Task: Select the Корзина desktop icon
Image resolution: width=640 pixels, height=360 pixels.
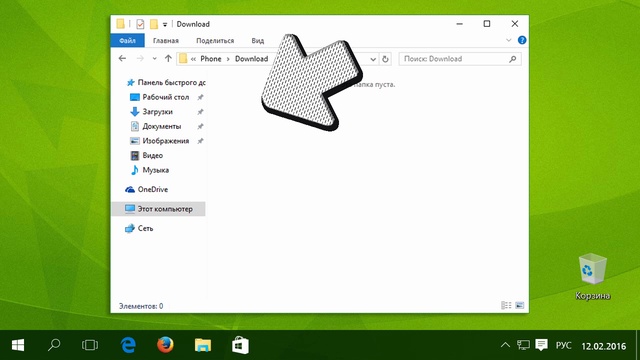Action: coord(593,277)
